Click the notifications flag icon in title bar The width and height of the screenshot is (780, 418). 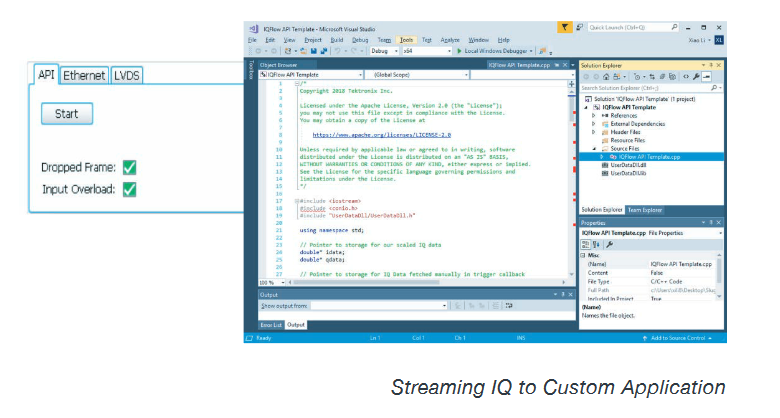click(x=564, y=27)
